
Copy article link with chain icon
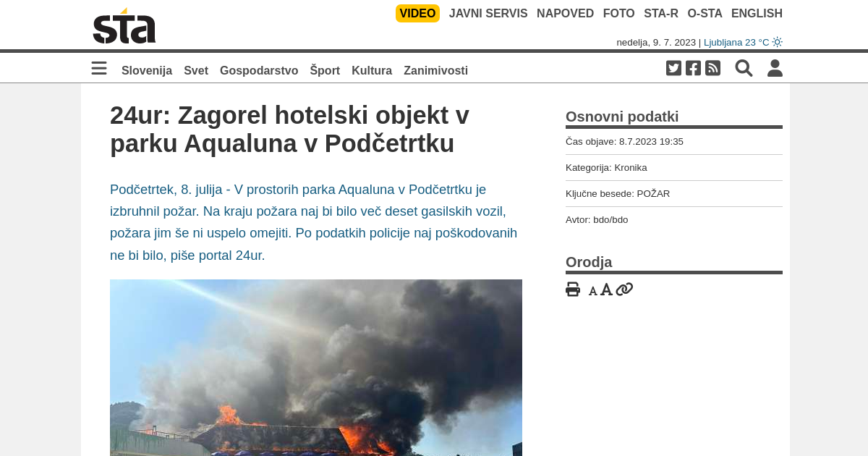coord(624,290)
